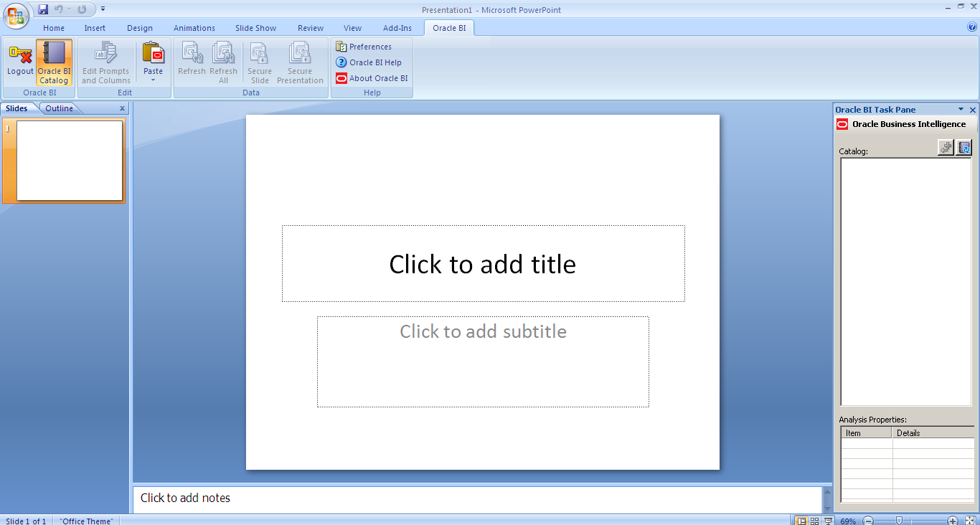Click the zoom slider handle
This screenshot has height=525, width=980.
click(x=899, y=521)
